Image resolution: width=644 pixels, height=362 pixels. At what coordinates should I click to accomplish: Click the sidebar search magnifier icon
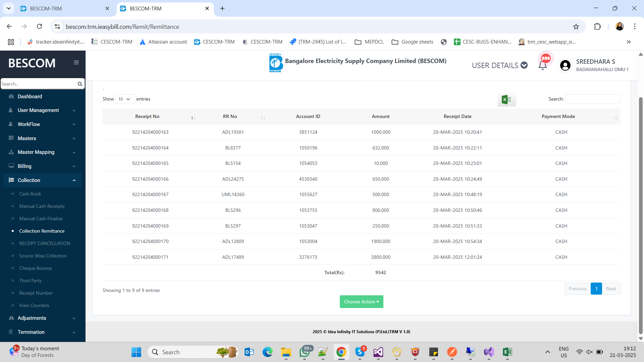click(80, 84)
